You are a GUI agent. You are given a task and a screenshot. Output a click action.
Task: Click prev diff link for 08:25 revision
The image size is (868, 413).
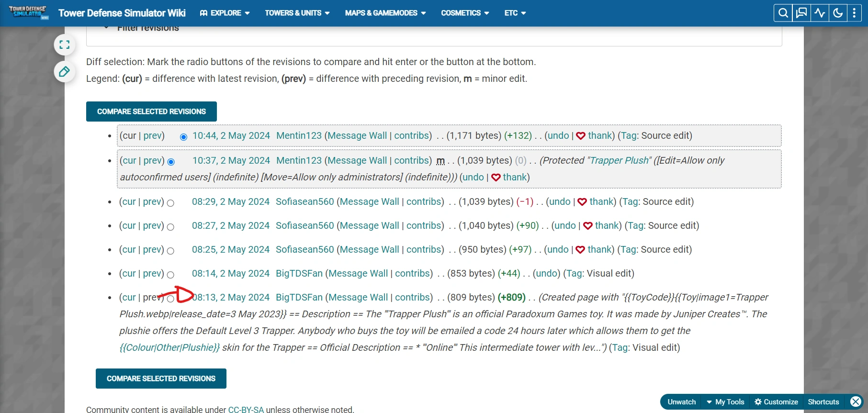click(x=152, y=250)
